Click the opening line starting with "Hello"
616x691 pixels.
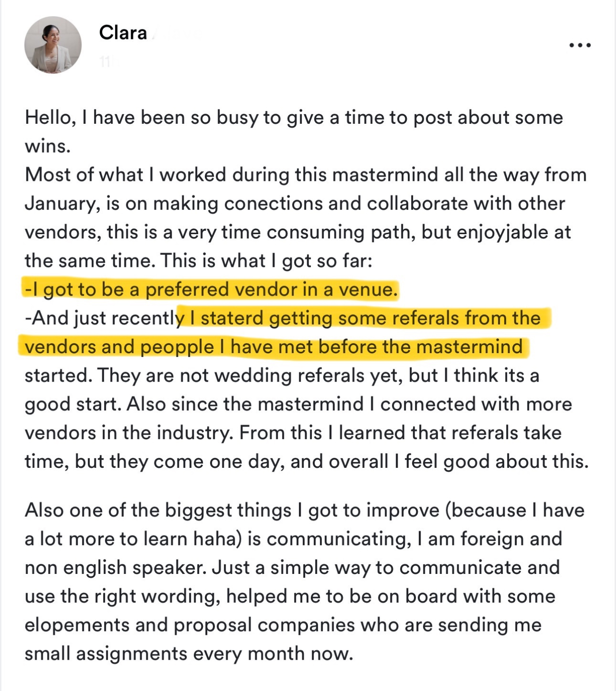pos(294,118)
